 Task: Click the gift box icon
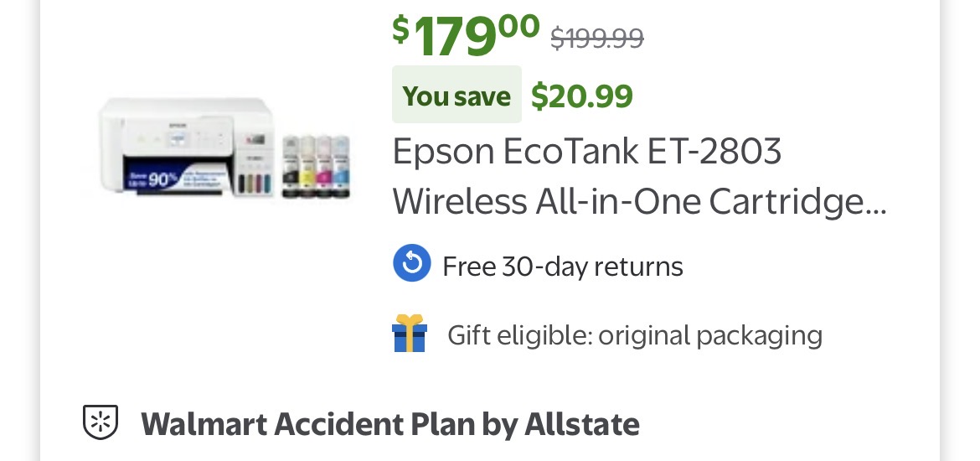[x=410, y=334]
